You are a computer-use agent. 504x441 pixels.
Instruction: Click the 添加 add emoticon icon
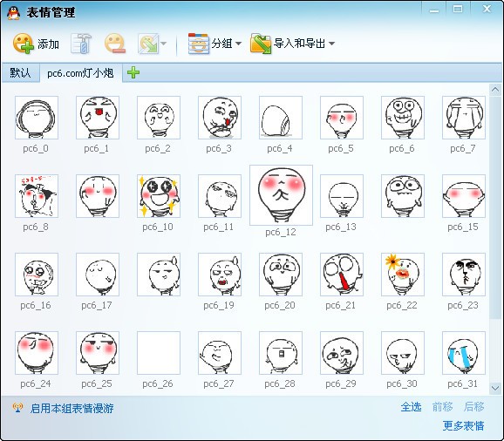pyautogui.click(x=24, y=44)
